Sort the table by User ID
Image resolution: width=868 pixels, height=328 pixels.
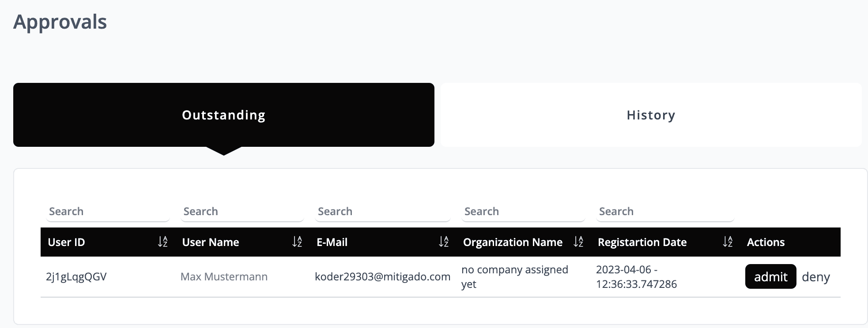coord(162,242)
